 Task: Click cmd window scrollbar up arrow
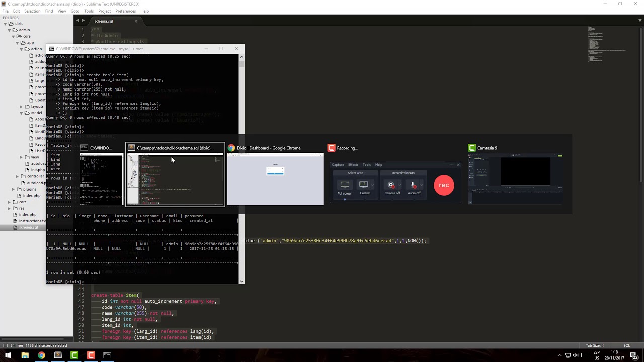[x=242, y=56]
